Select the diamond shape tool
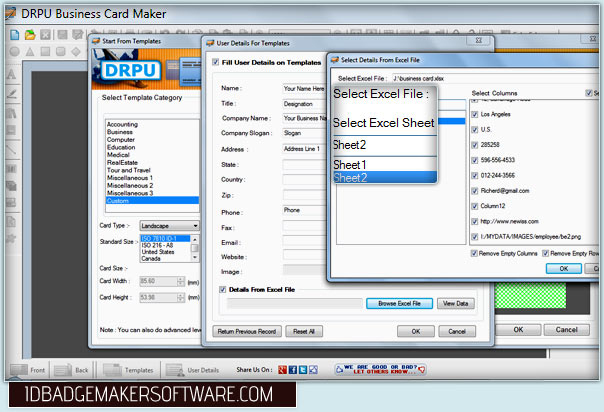This screenshot has width=604, height=412. click(x=76, y=51)
